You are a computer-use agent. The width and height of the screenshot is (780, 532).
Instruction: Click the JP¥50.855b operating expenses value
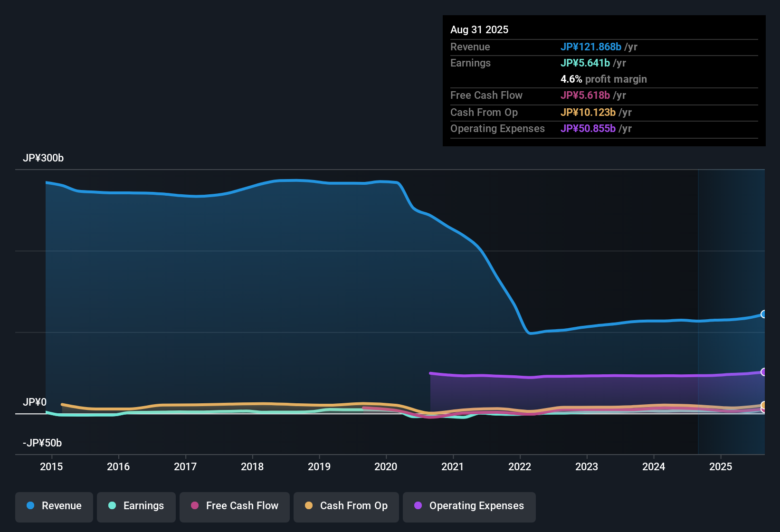tap(588, 129)
